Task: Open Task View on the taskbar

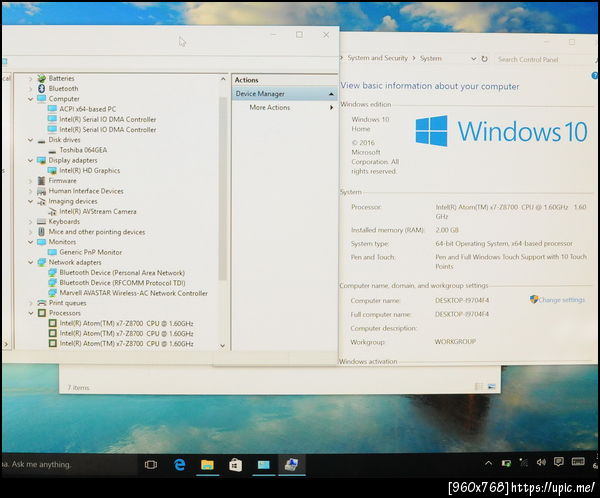Action: pos(151,465)
